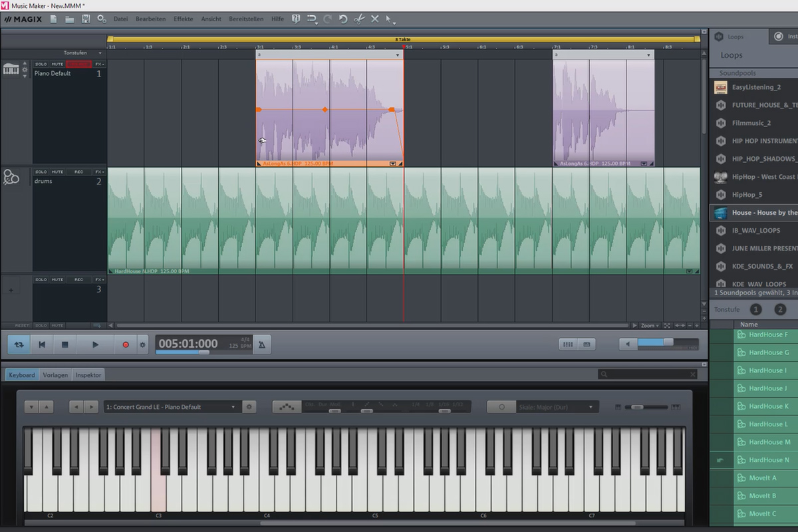
Task: Create a new project with the blank page icon
Action: click(53, 19)
